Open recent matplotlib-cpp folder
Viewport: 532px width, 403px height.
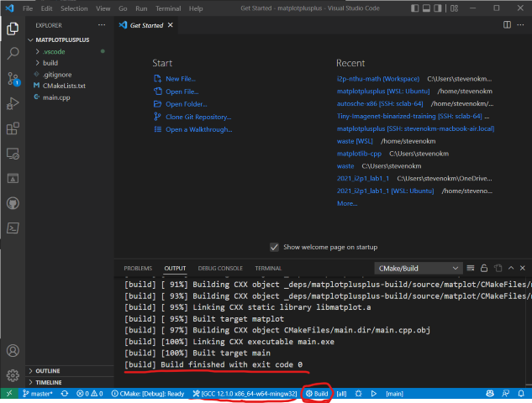(x=359, y=154)
